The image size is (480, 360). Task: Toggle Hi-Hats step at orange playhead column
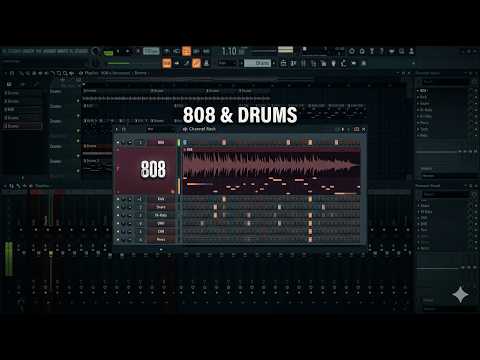[310, 215]
